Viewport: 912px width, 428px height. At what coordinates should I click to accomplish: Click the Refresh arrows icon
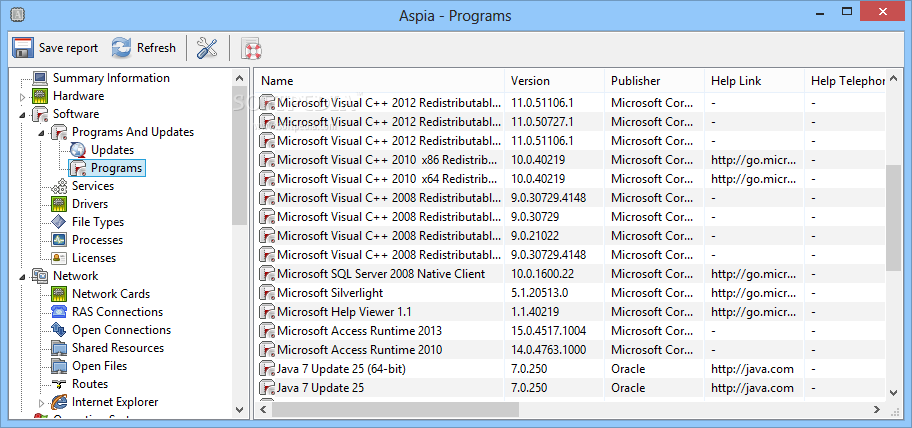(122, 48)
